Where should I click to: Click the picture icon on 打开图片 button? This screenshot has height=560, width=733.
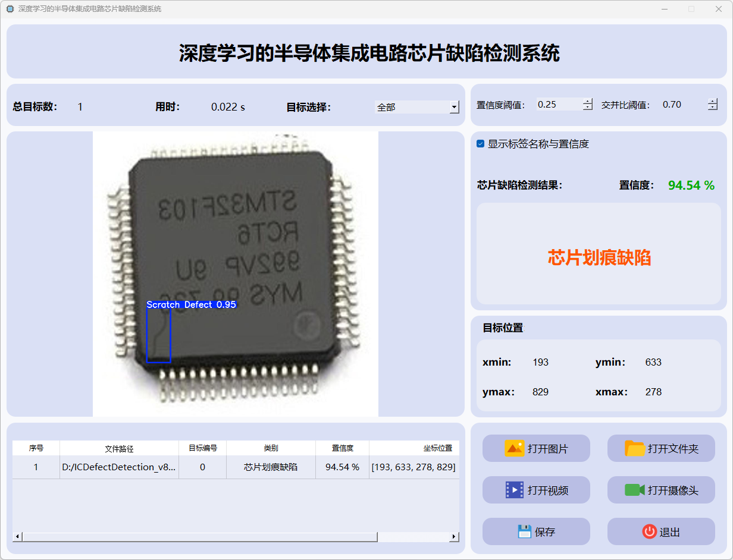(x=514, y=448)
